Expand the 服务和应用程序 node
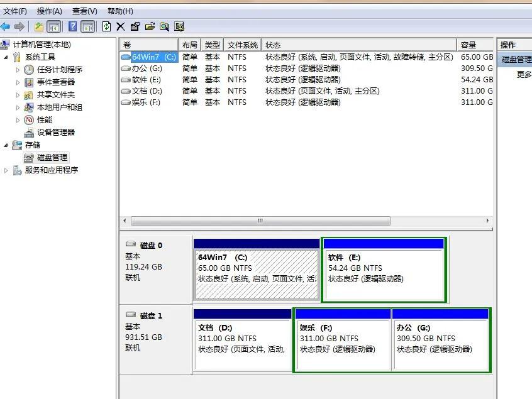This screenshot has height=399, width=532. [x=5, y=170]
